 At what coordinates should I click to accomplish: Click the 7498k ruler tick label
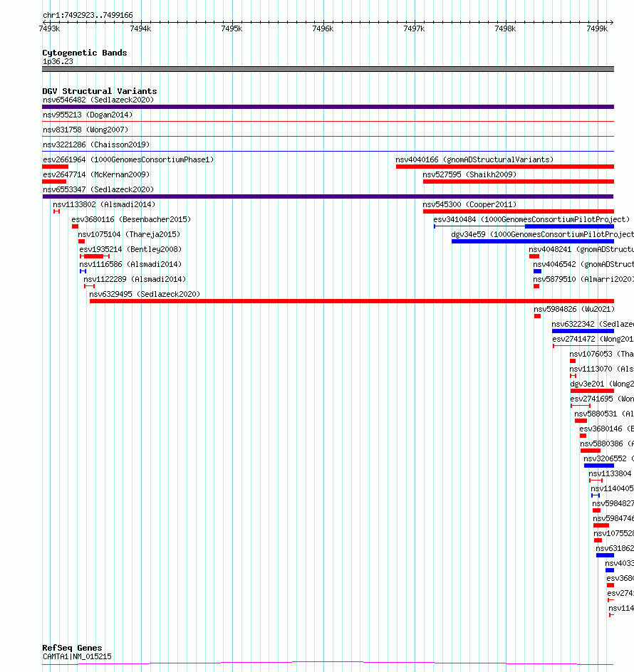(x=505, y=28)
